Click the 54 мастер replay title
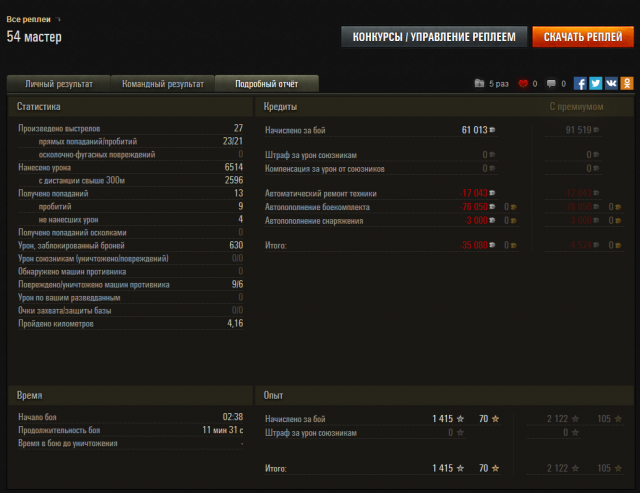 tap(34, 37)
